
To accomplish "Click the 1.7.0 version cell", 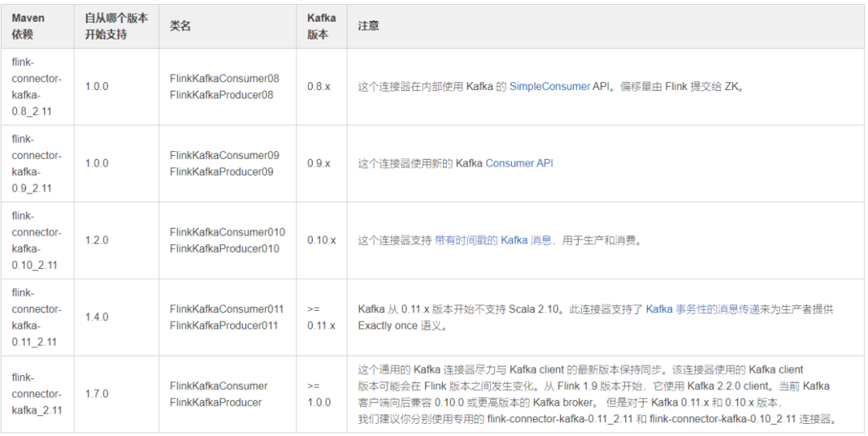I will coord(96,394).
